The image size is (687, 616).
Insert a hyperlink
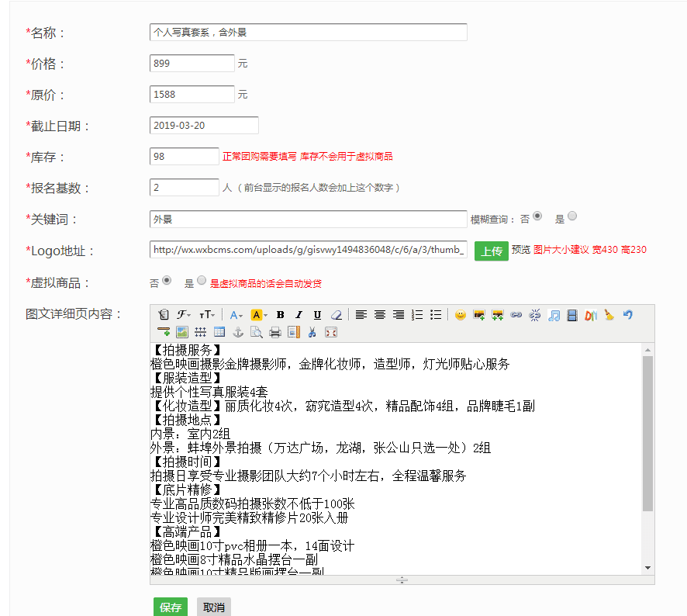pos(516,315)
